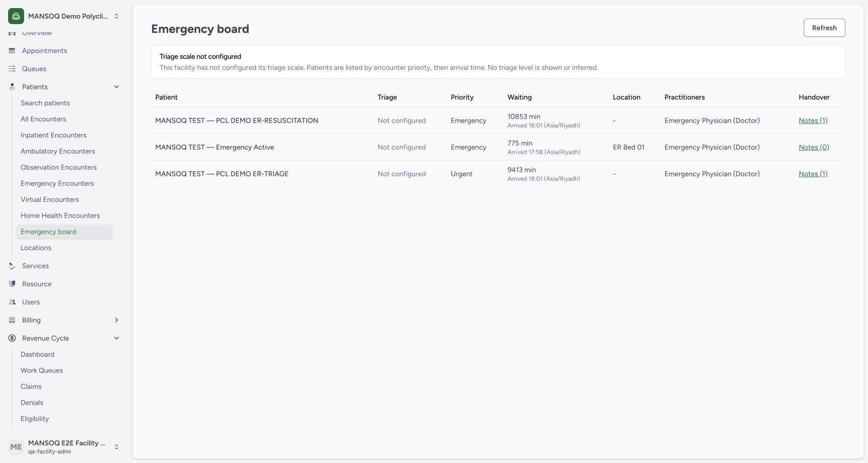Screen dimensions: 868x463
Task: Collapse the Revenue Cycle chevron
Action: point(117,338)
